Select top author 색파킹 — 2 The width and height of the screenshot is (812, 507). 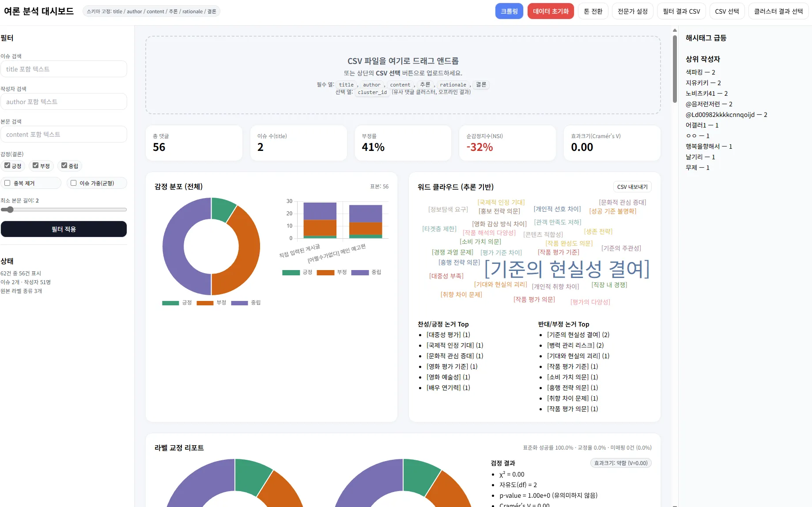[700, 72]
